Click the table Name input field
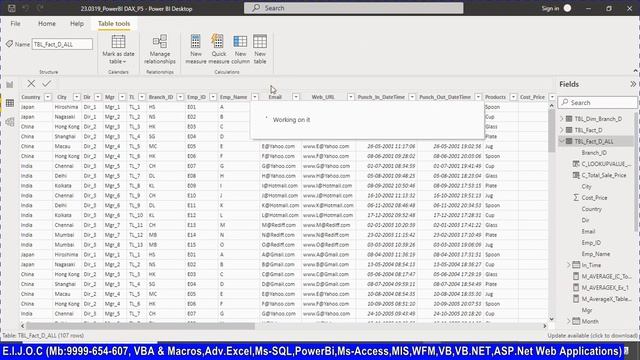The width and height of the screenshot is (640, 360). 62,44
